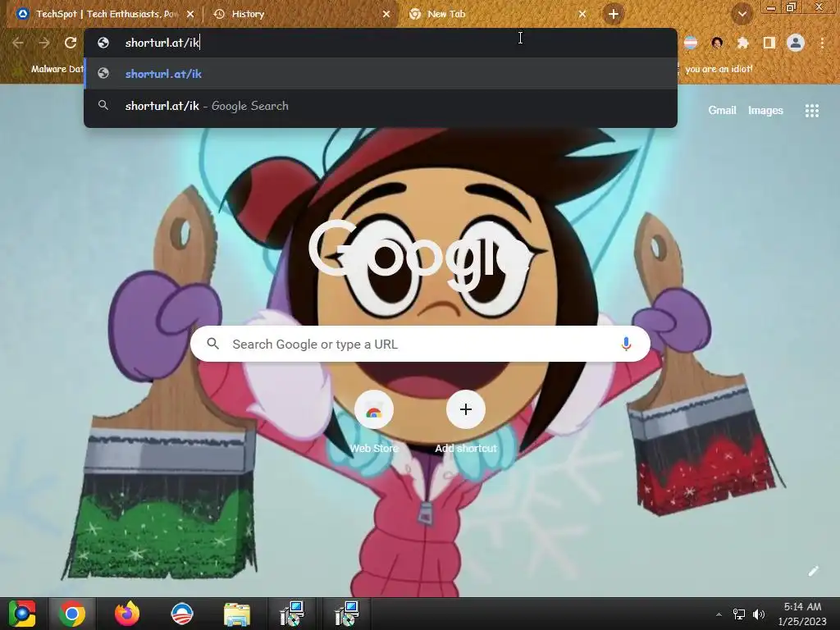The height and width of the screenshot is (630, 840).
Task: Open the volume tray icon
Action: (x=759, y=614)
